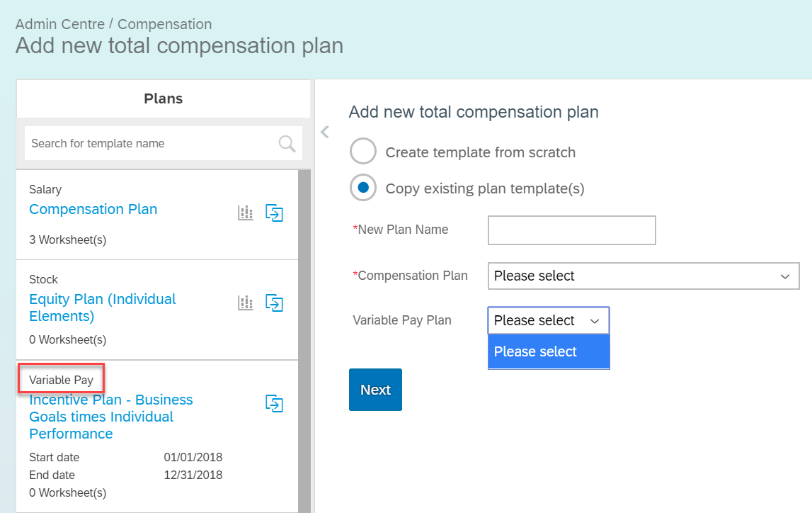The width and height of the screenshot is (812, 513).
Task: Click the Plans list vertical scrollbar
Action: point(304,341)
